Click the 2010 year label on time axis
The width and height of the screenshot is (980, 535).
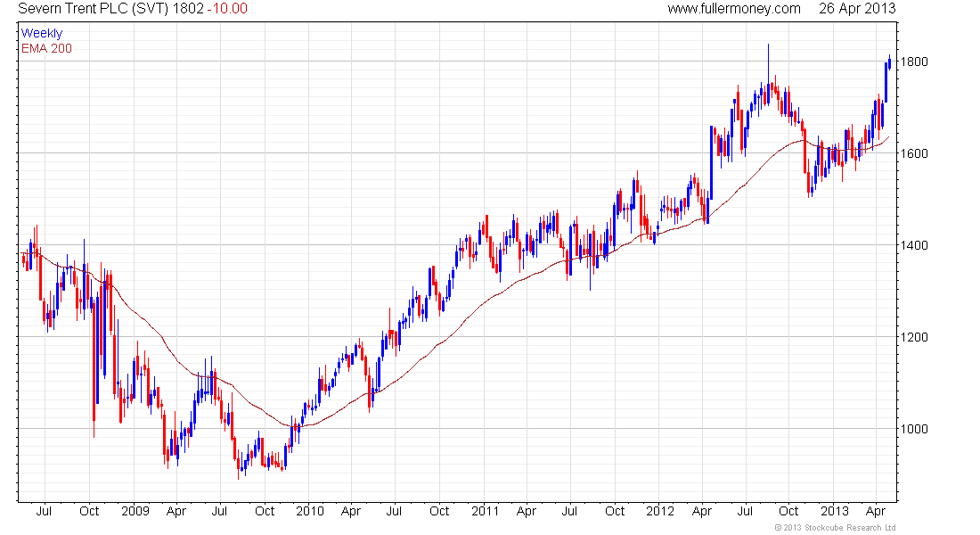(x=310, y=511)
